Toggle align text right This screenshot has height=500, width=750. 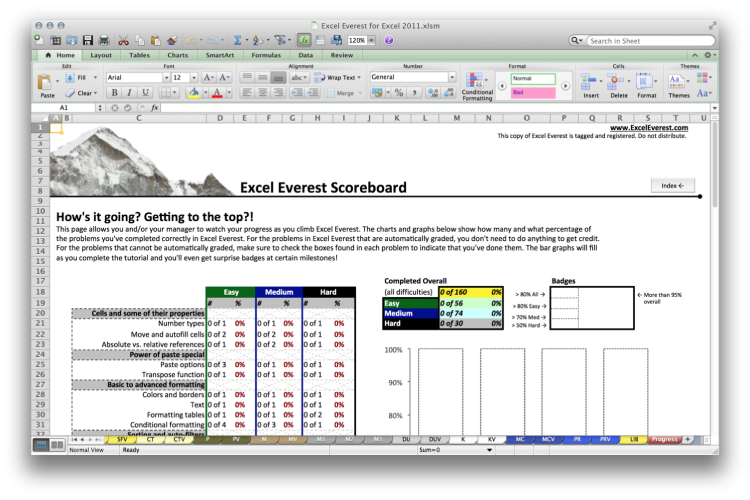278,93
